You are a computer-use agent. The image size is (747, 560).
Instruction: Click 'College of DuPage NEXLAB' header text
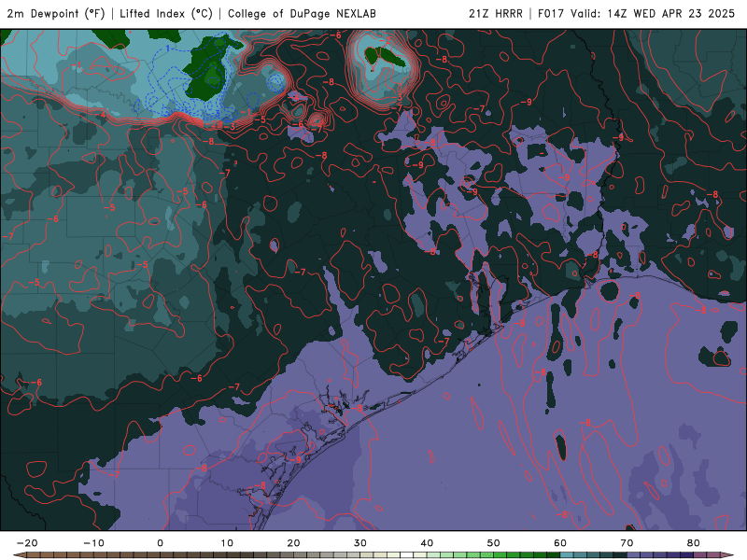(302, 13)
